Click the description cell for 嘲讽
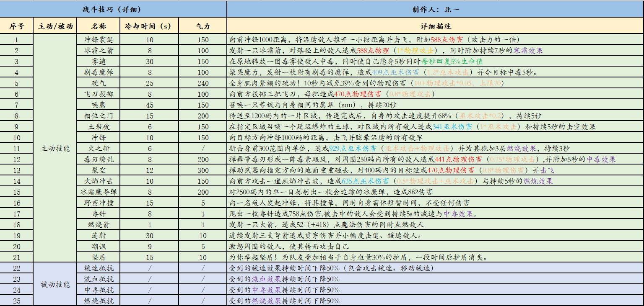The image size is (644, 306). [x=435, y=247]
